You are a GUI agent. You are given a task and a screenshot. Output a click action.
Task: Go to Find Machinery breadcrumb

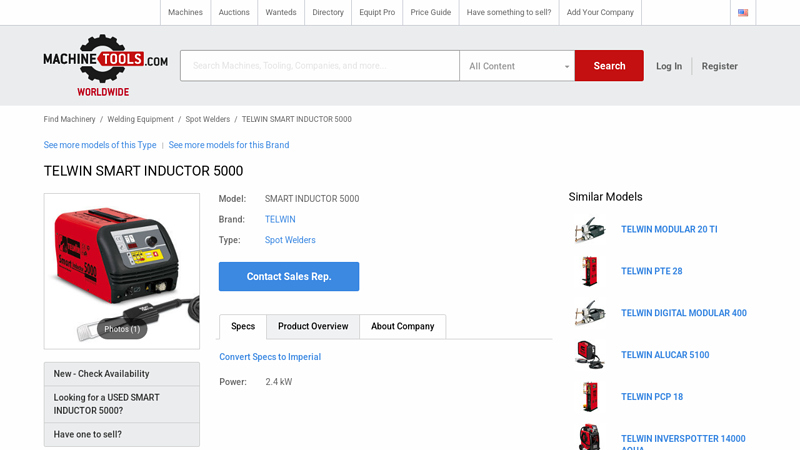69,119
